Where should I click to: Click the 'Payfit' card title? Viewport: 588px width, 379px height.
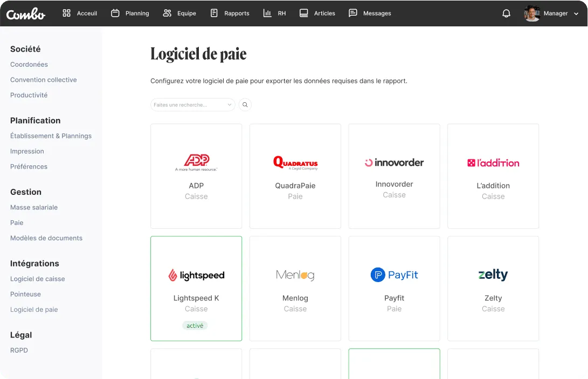click(x=394, y=298)
